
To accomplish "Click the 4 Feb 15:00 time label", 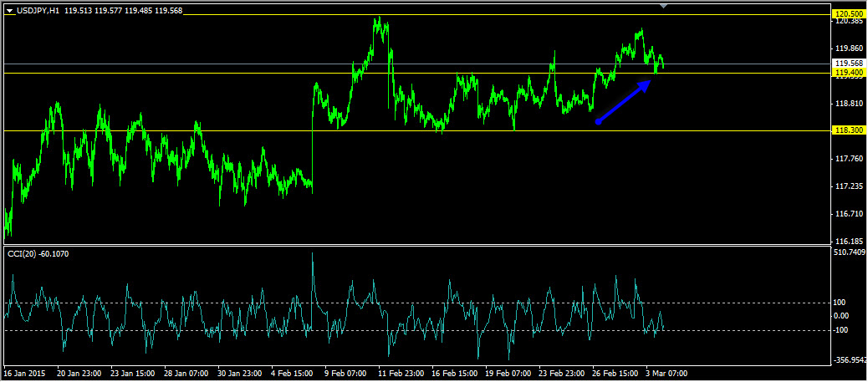I will [x=292, y=373].
